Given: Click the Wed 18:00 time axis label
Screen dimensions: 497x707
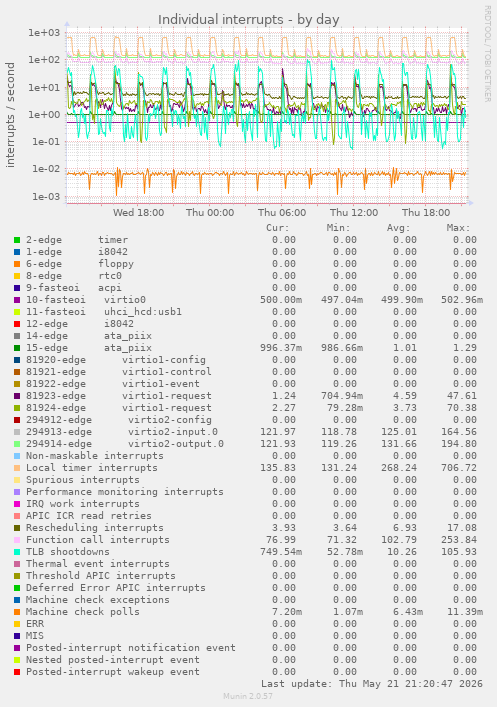Looking at the screenshot, I should [x=138, y=212].
